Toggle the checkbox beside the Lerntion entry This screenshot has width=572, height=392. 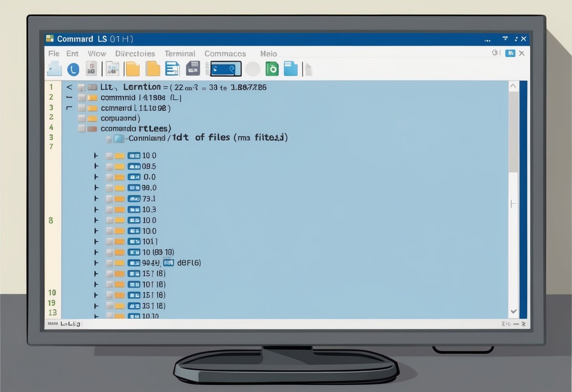pyautogui.click(x=81, y=87)
